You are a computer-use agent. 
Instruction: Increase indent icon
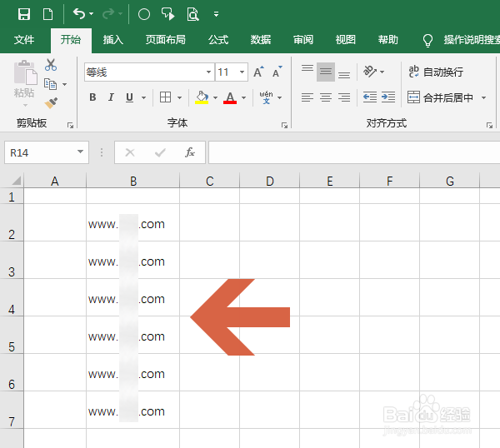coord(388,97)
